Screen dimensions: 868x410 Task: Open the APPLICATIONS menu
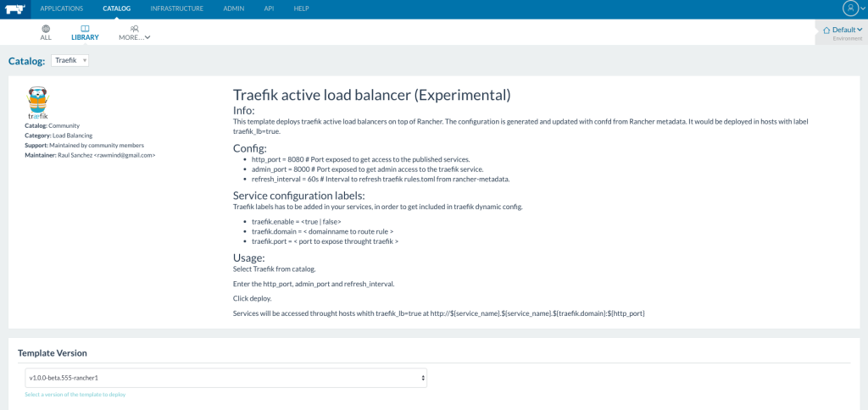point(62,8)
